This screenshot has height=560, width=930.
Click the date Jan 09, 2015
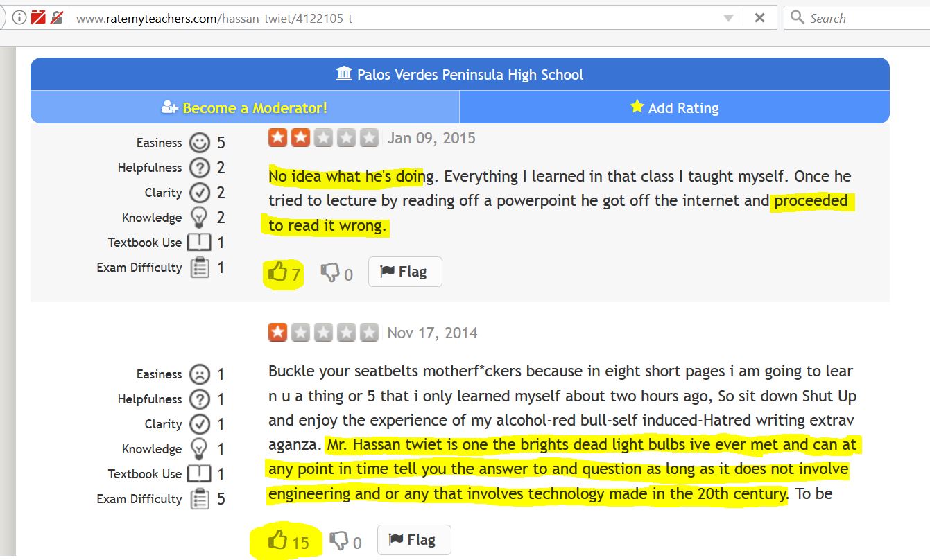click(431, 138)
